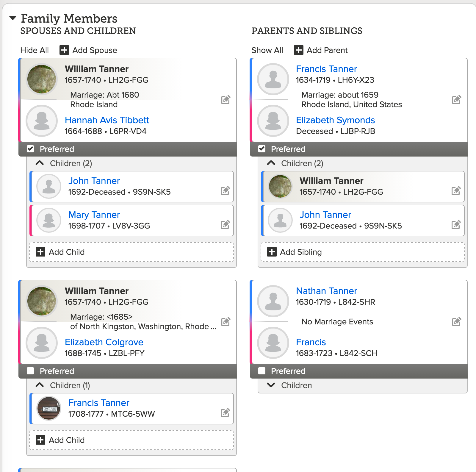The height and width of the screenshot is (472, 476).
Task: Click Hide All under Spouses and Children
Action: (35, 50)
